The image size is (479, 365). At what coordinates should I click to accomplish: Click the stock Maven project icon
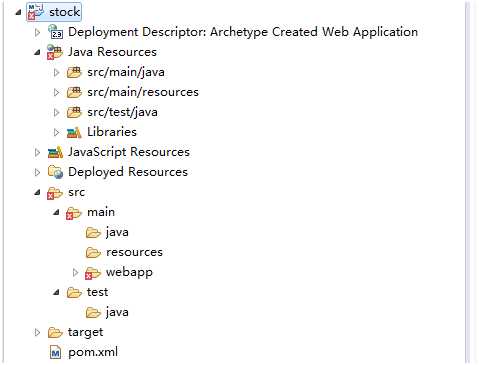coord(36,12)
